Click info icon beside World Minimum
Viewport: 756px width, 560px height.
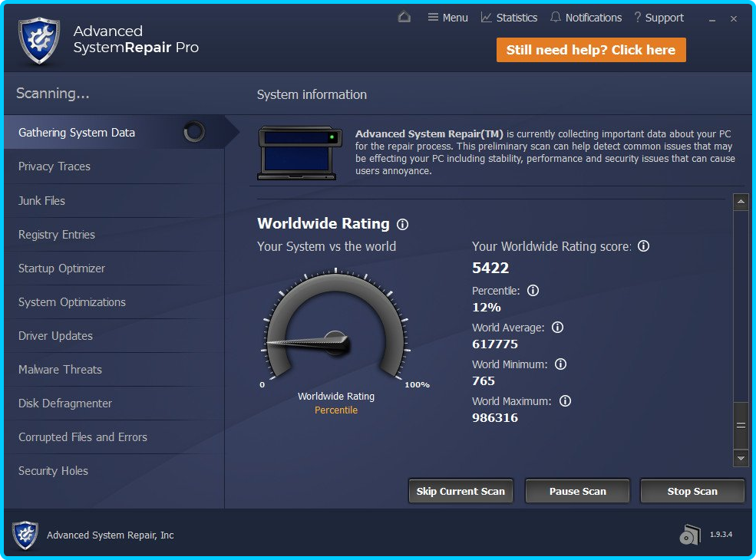point(560,364)
